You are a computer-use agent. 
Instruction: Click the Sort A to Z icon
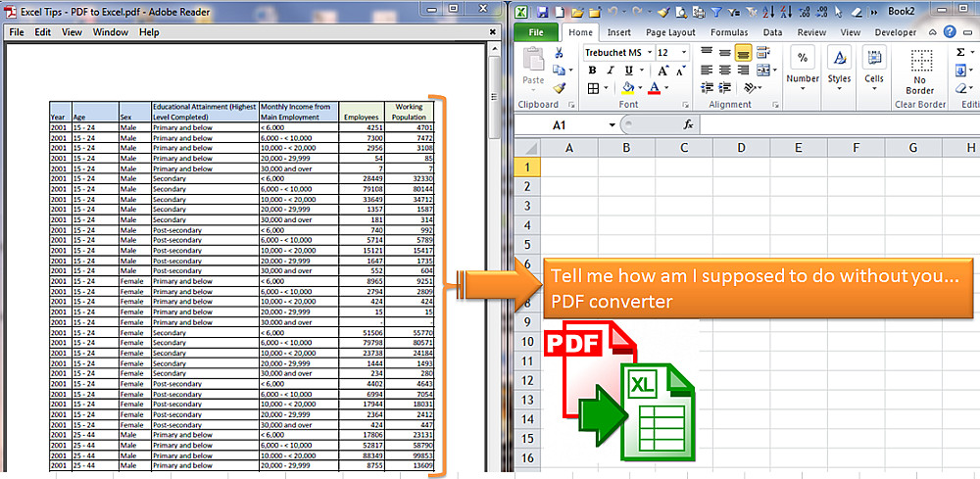tap(770, 12)
